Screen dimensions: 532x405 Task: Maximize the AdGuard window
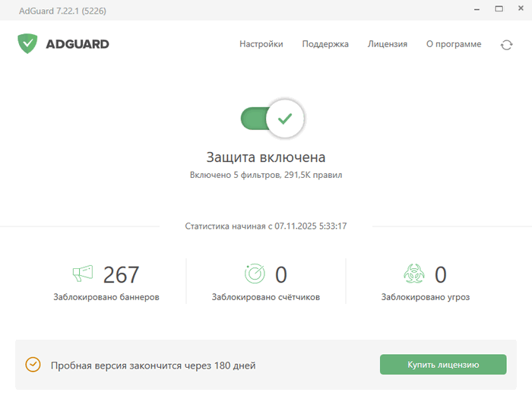[499, 9]
